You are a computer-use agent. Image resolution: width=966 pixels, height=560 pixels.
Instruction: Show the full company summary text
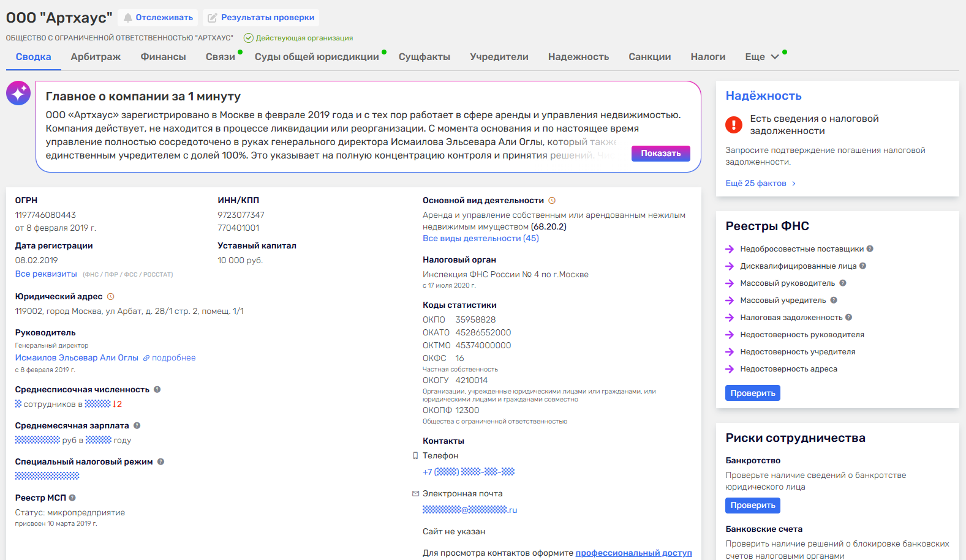pos(660,153)
